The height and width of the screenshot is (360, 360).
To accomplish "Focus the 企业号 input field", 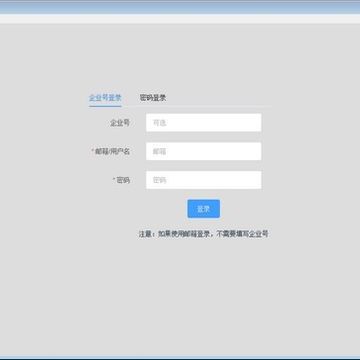I will (x=204, y=123).
